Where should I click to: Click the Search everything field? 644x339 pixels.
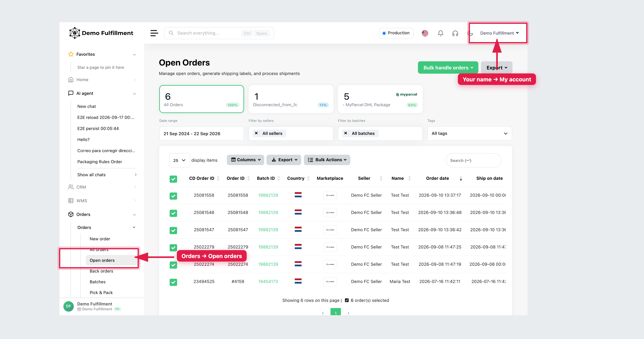coord(219,33)
